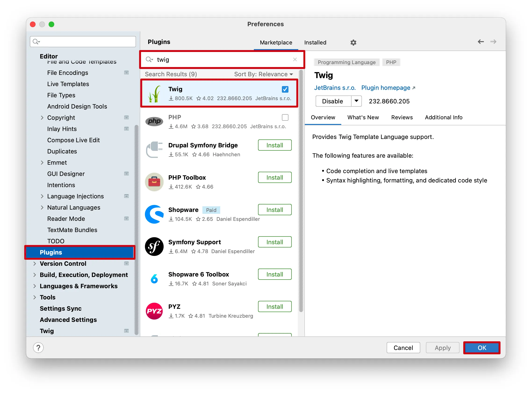Screen dimensions: 532x393
Task: Click project-level icon beside Language Injections
Action: coord(126,196)
